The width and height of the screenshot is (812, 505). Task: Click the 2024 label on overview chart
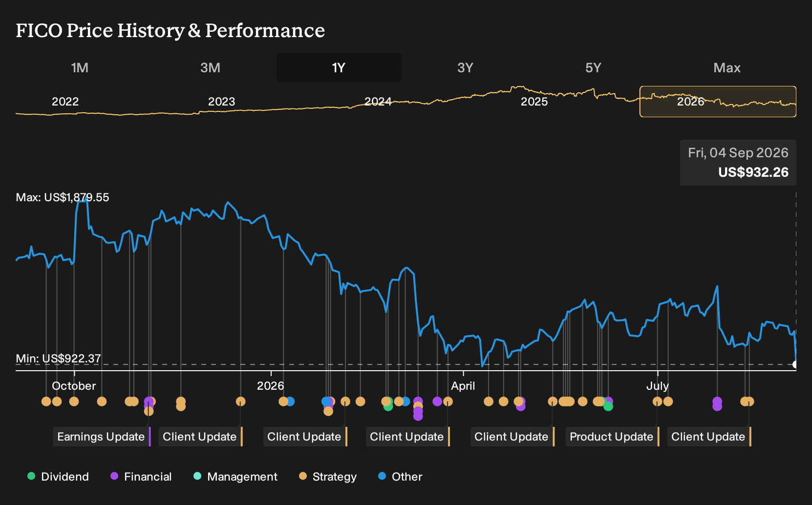coord(378,102)
